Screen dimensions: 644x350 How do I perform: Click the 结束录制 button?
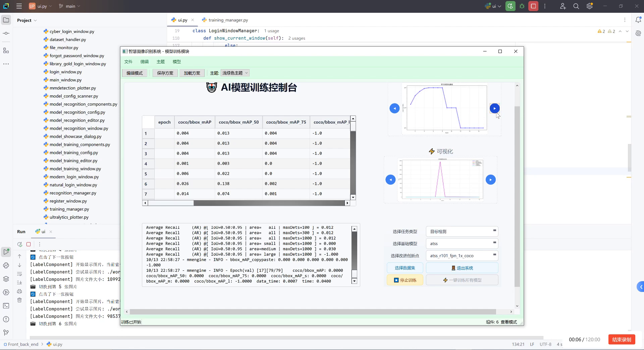pyautogui.click(x=622, y=340)
